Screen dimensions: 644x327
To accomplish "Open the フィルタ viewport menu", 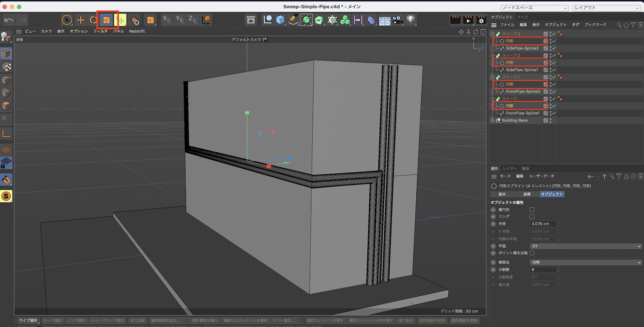I will [100, 31].
